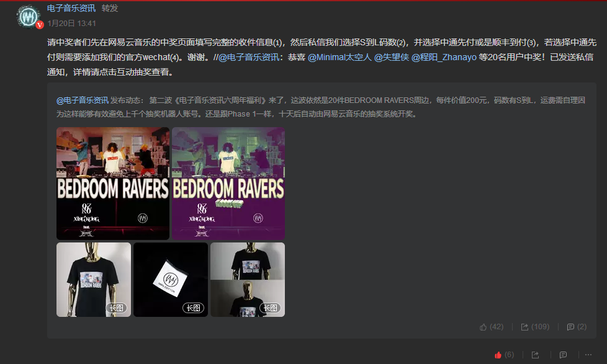
Task: Select the 转发 label beside username
Action: click(110, 8)
